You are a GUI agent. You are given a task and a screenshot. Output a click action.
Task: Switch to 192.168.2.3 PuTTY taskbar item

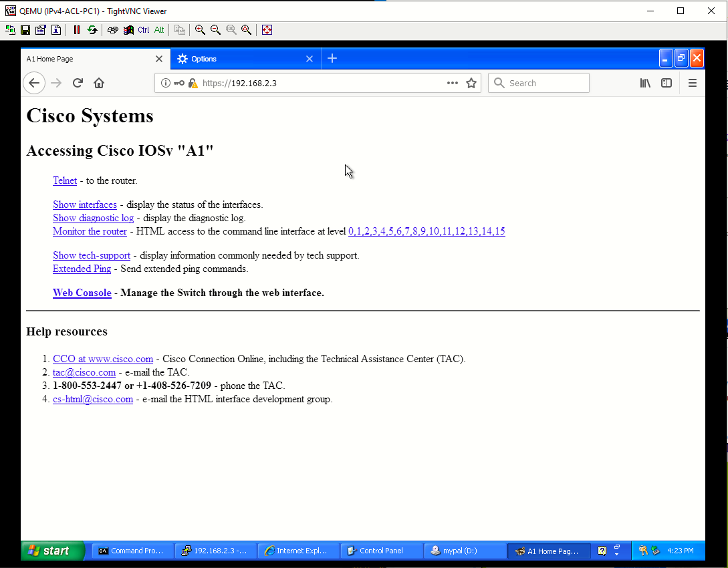216,551
